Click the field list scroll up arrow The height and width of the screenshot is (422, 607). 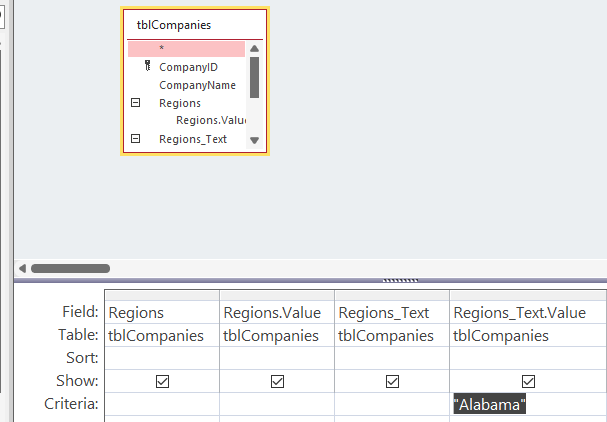(x=254, y=48)
